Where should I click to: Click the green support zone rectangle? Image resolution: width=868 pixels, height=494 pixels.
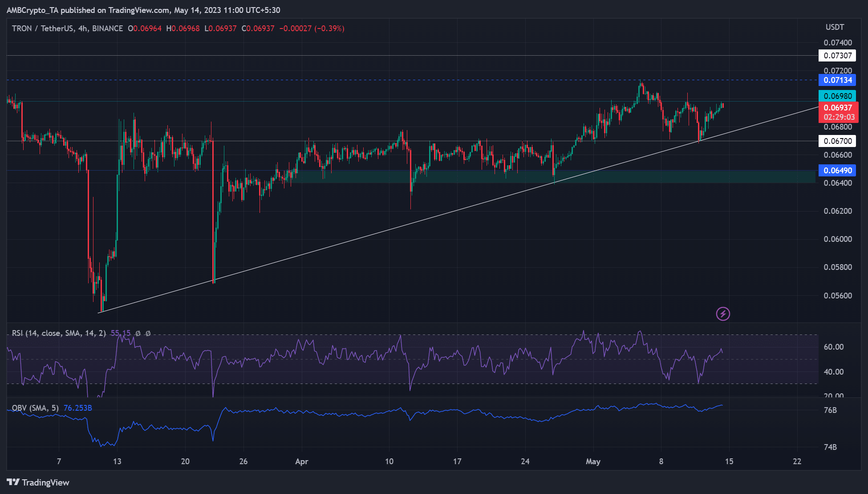[553, 176]
